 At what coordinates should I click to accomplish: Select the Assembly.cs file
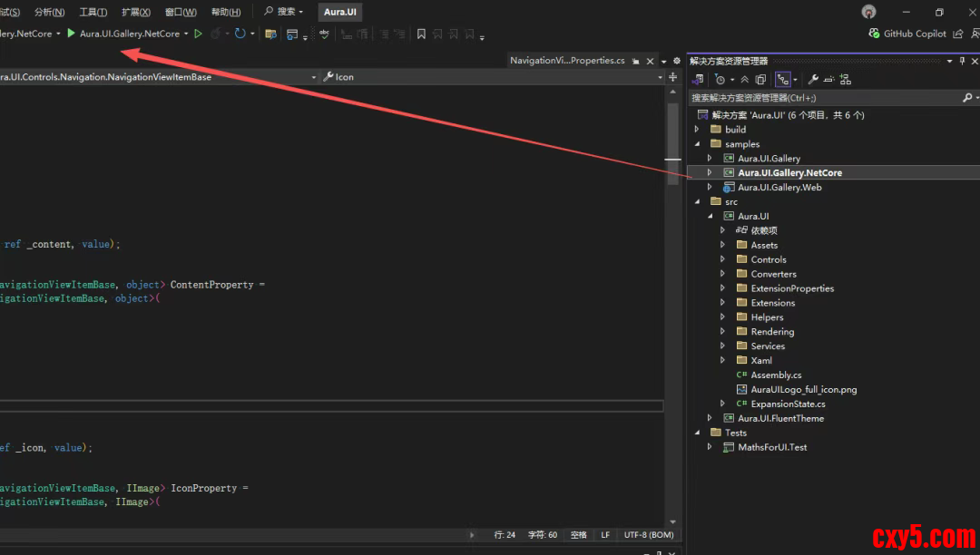click(776, 375)
